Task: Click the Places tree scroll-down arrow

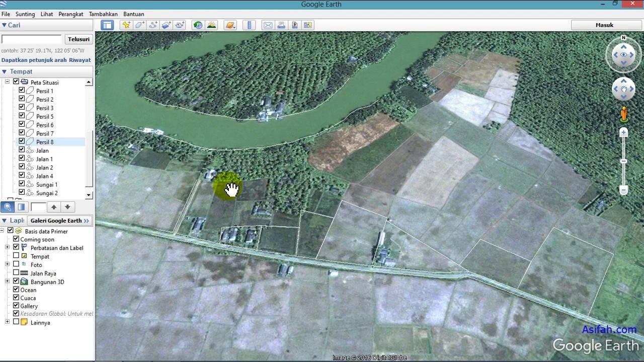Action: point(89,195)
